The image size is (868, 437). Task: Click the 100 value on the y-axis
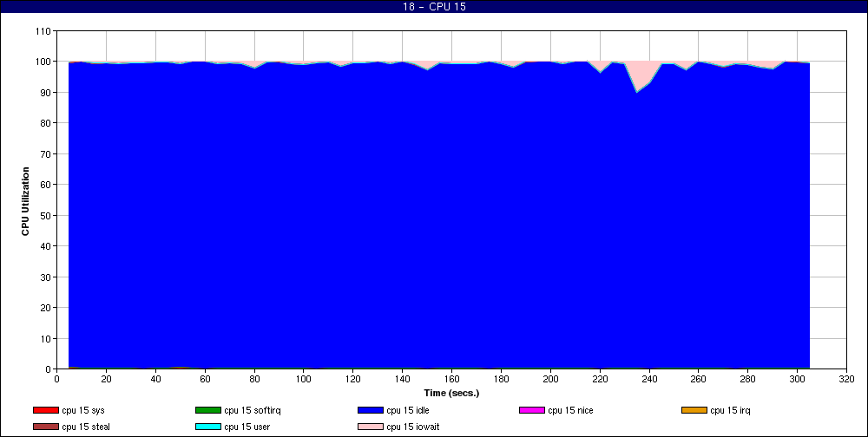click(44, 62)
